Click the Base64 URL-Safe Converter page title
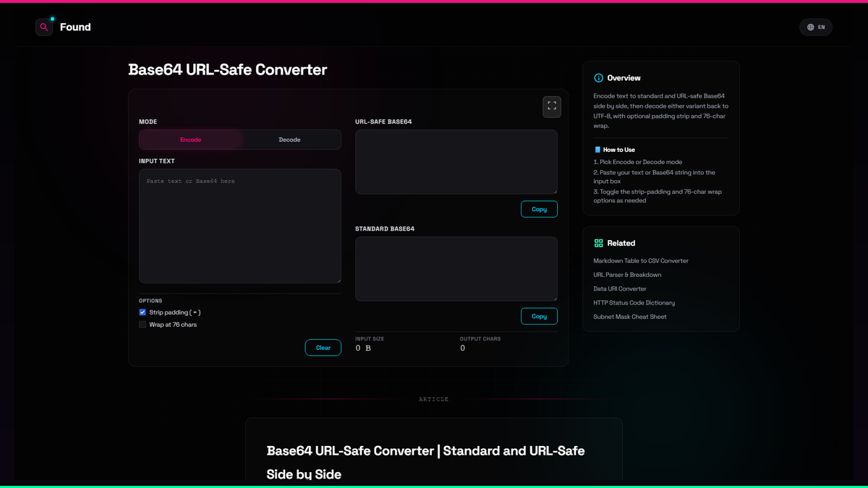Viewport: 868px width, 488px height. tap(228, 69)
